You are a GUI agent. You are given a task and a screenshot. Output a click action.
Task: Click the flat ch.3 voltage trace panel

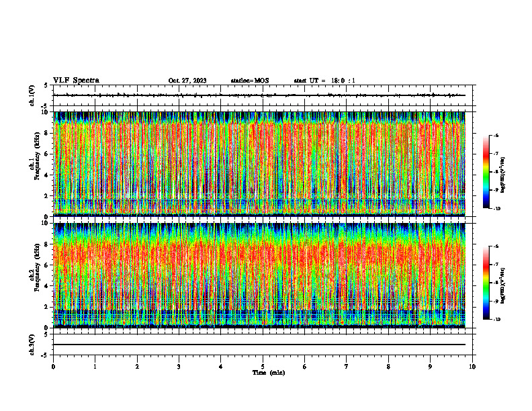pyautogui.click(x=263, y=345)
